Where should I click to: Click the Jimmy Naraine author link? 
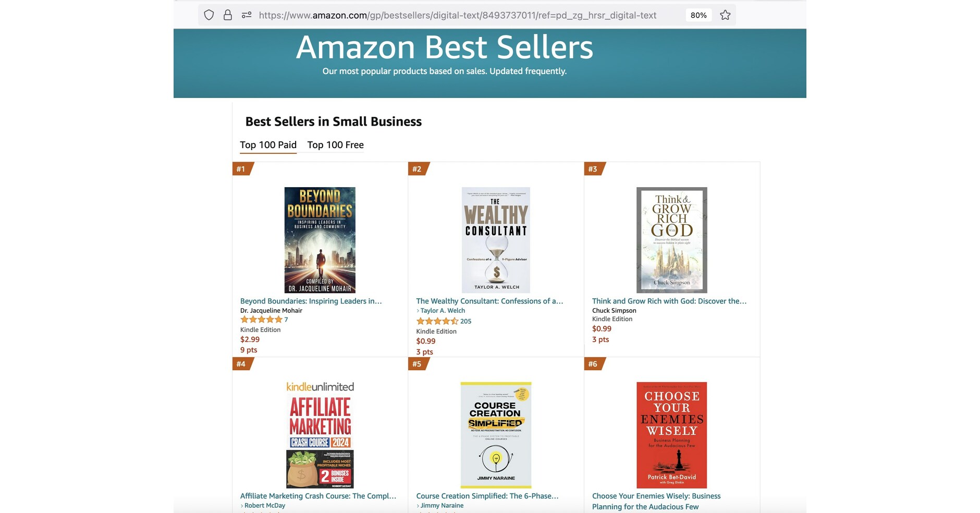click(x=442, y=506)
